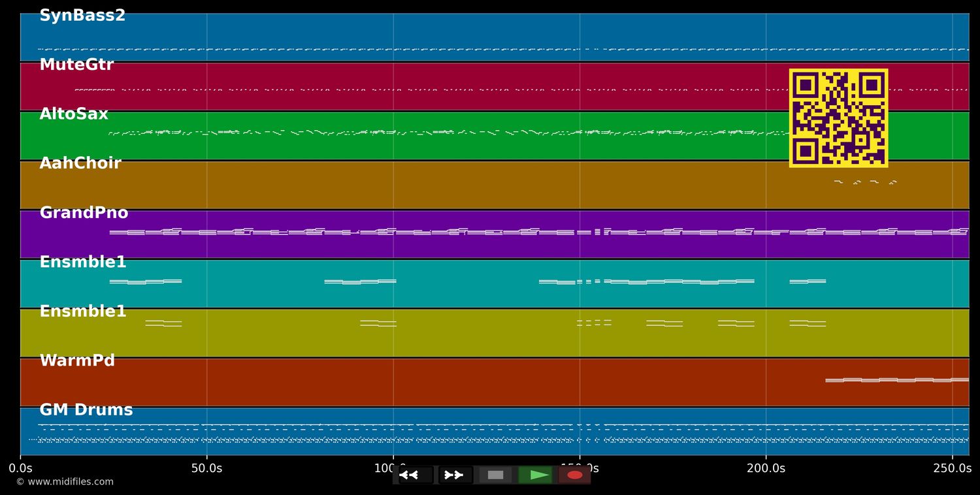Click the WarmPd note clip

897,379
